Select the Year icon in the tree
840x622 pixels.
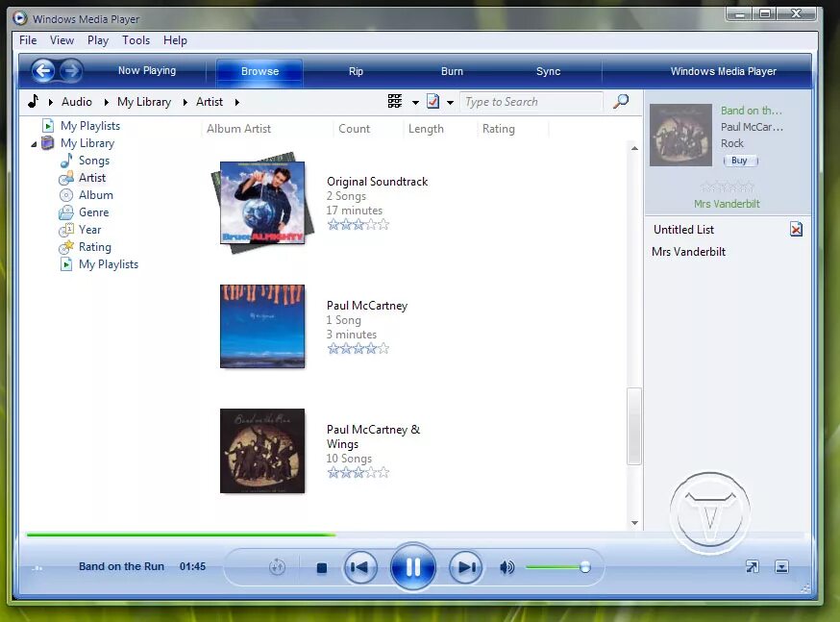tap(66, 230)
